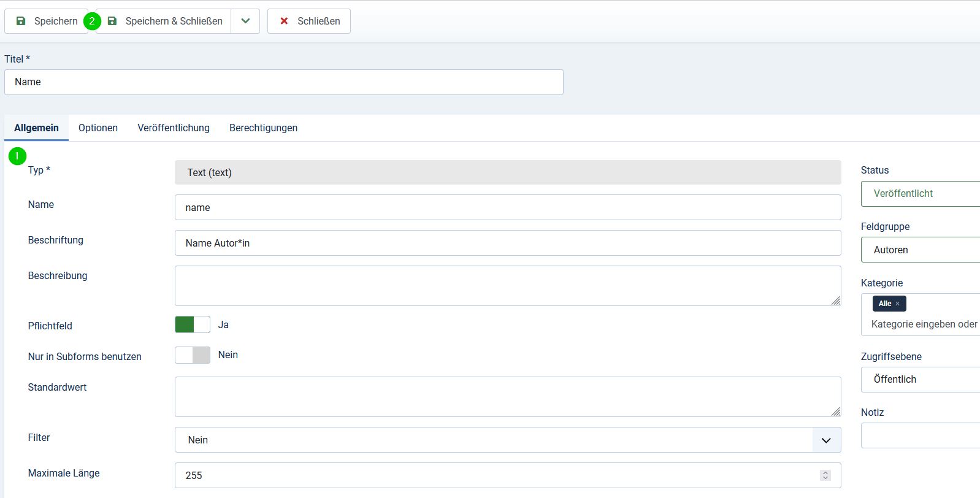
Task: Toggle Nur in Subforms benutzen switch
Action: [193, 355]
